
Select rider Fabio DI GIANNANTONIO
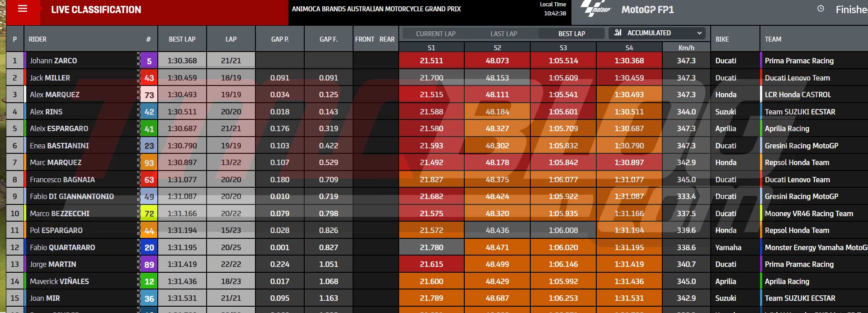click(72, 196)
